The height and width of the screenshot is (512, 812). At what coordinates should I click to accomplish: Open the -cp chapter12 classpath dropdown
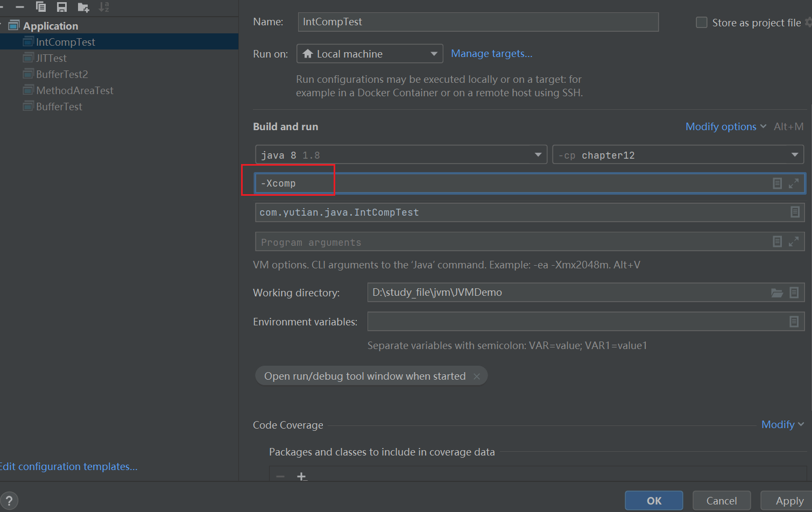tap(678, 155)
